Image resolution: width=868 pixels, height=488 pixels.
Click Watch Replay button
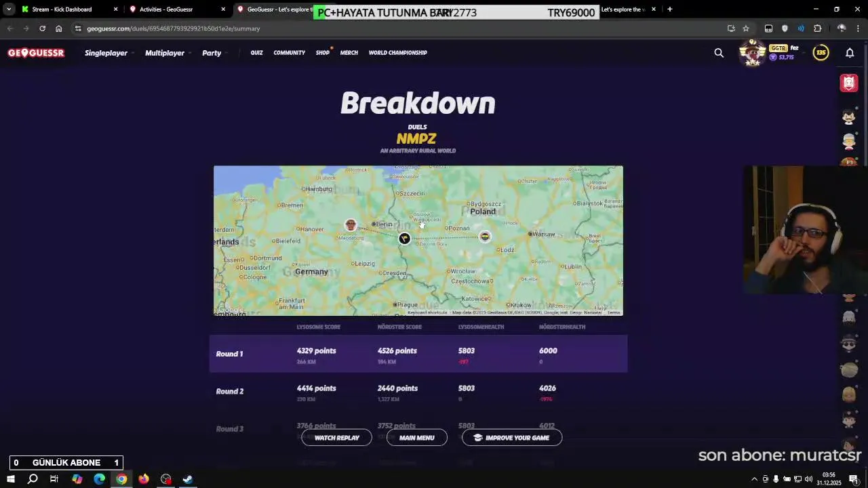337,438
